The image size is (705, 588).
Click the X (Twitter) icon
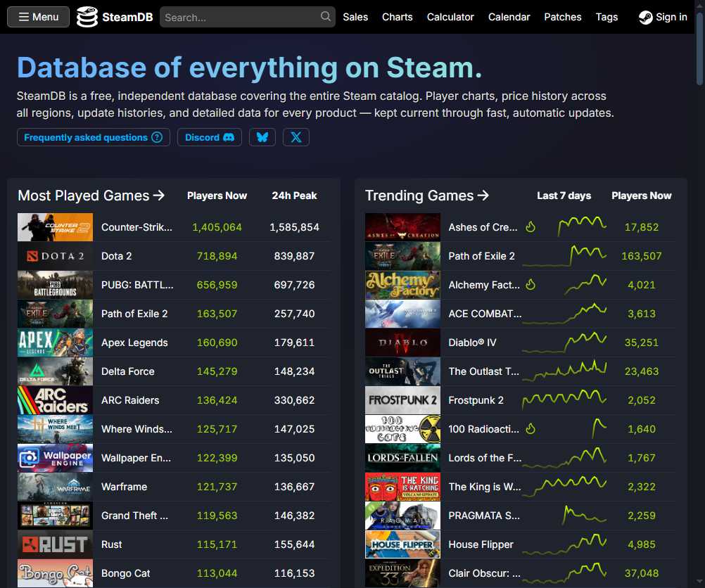click(x=296, y=137)
